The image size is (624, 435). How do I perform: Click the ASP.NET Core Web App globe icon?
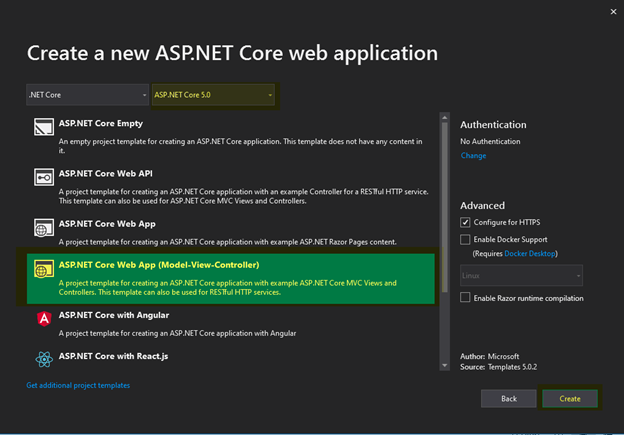click(x=43, y=226)
